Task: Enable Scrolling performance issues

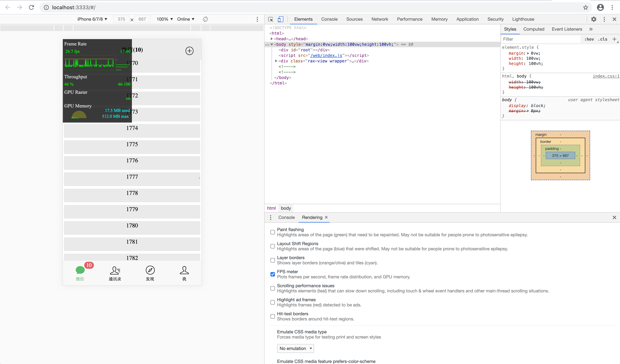Action: pyautogui.click(x=273, y=288)
